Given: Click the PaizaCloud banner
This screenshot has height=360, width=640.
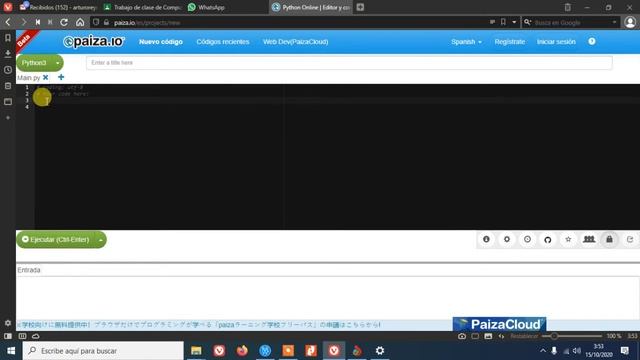Looking at the screenshot, I should 499,324.
